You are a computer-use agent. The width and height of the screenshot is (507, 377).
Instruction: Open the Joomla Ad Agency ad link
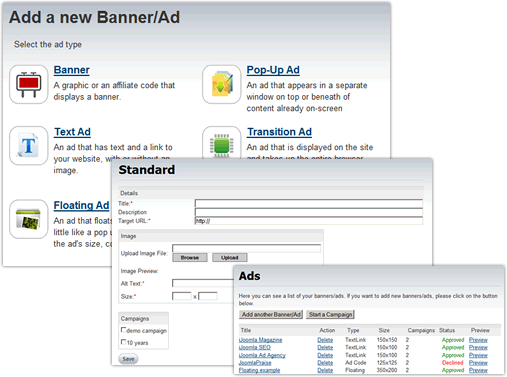point(262,355)
